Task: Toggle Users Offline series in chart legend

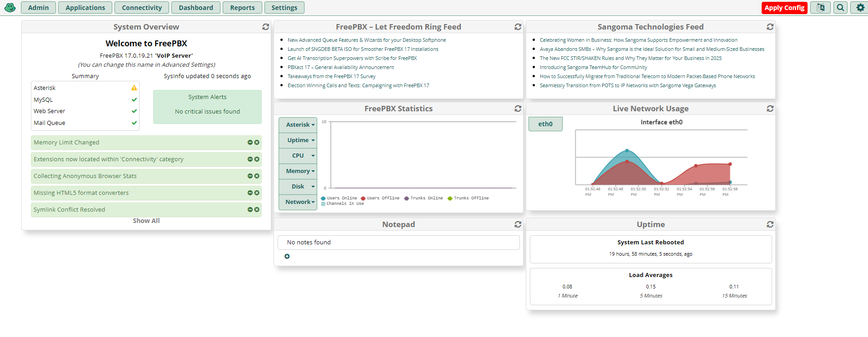Action: click(380, 198)
